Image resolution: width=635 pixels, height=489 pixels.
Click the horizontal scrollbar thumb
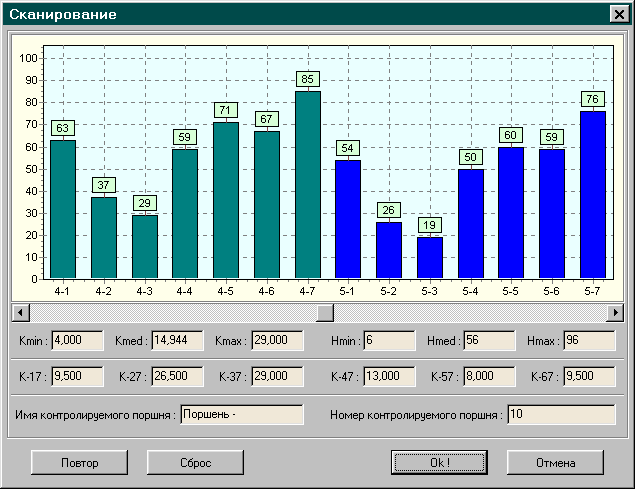(x=324, y=313)
